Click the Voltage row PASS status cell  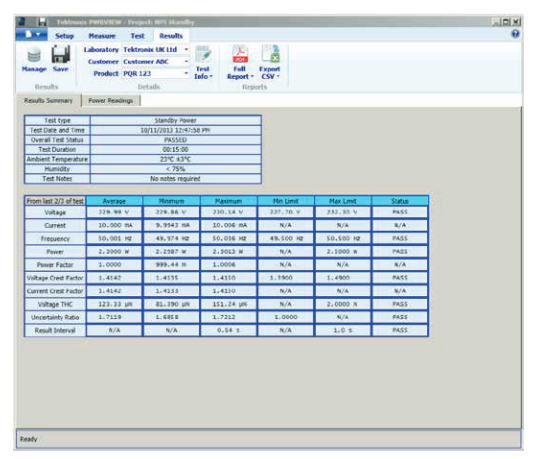(400, 212)
